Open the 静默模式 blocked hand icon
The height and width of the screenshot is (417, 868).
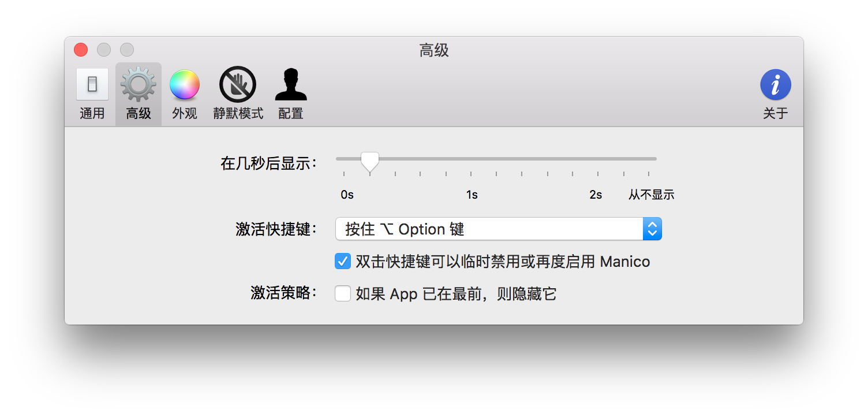238,84
